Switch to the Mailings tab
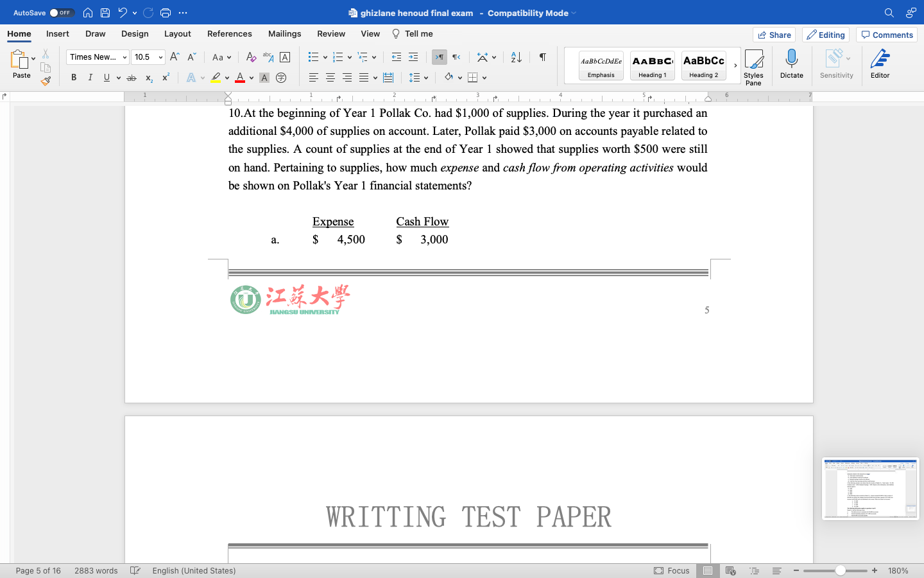 pos(284,33)
